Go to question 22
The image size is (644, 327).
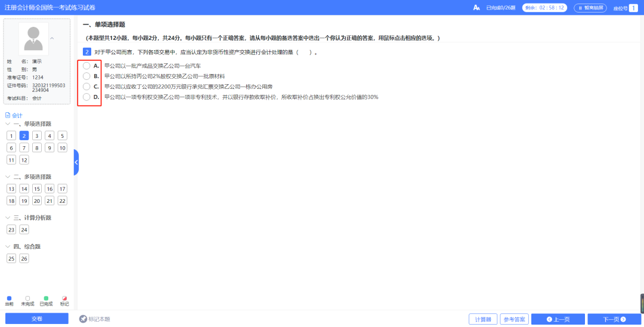(x=63, y=201)
